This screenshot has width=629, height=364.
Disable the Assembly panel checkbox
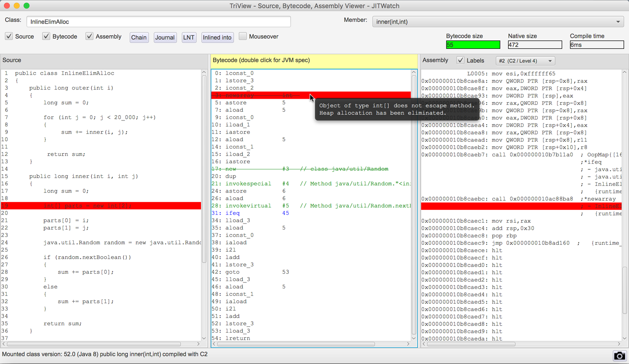[90, 36]
